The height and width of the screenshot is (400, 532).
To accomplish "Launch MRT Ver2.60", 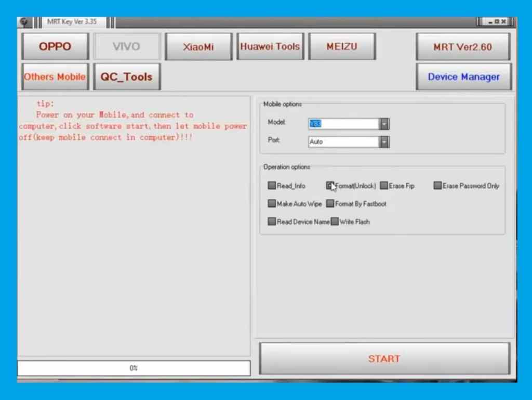I will [x=463, y=47].
